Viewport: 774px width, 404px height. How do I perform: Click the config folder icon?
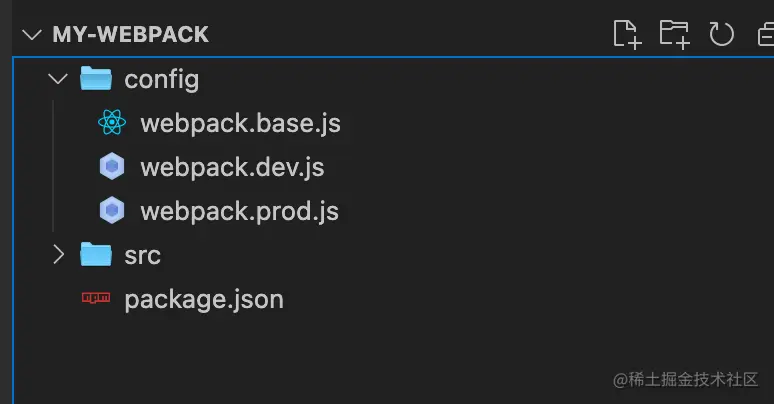pos(96,79)
